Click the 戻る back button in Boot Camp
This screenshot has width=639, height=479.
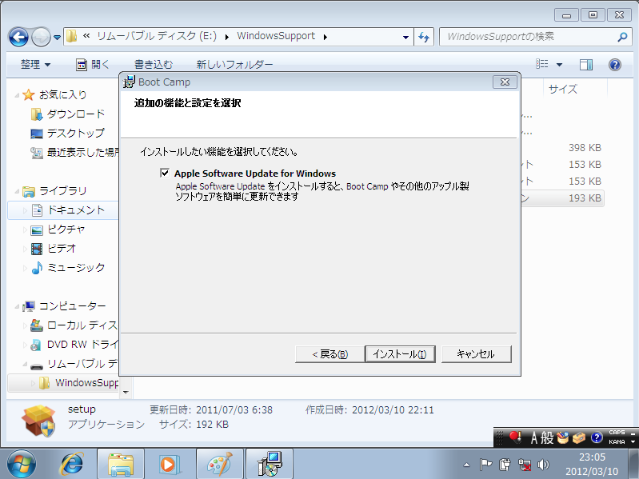(x=330, y=354)
